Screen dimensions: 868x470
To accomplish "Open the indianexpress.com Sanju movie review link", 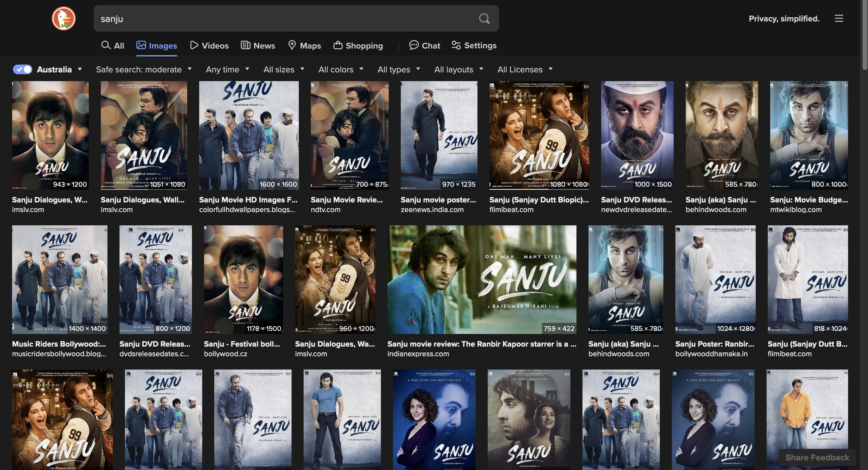I will coord(481,349).
